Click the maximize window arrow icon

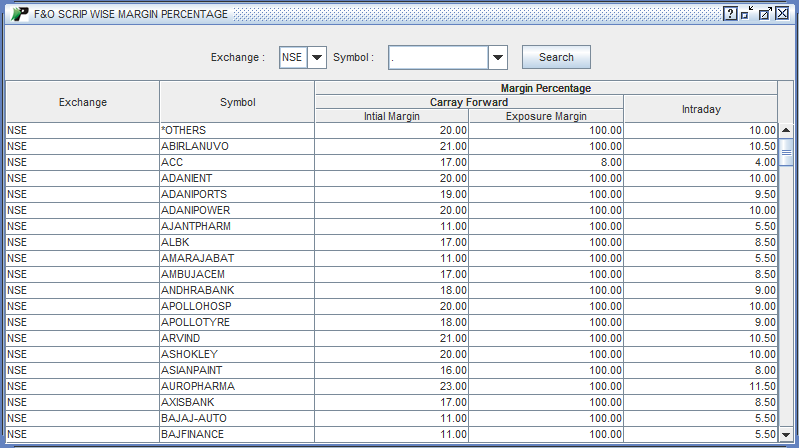(x=765, y=14)
